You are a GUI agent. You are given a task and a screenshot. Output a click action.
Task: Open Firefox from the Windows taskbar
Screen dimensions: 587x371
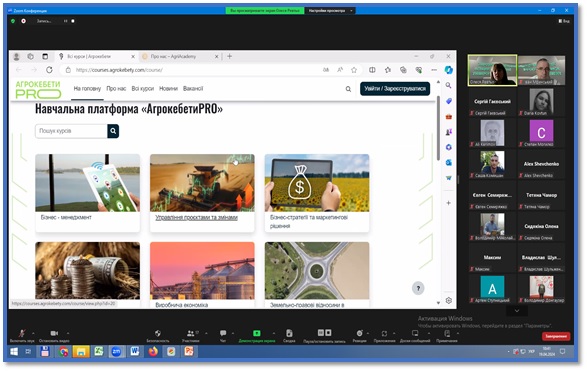[153, 352]
